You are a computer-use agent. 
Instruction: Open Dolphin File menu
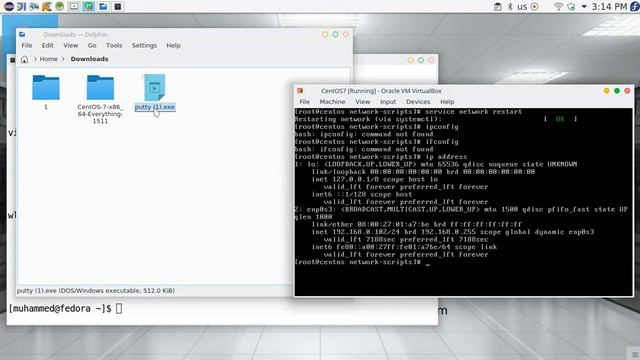click(27, 45)
